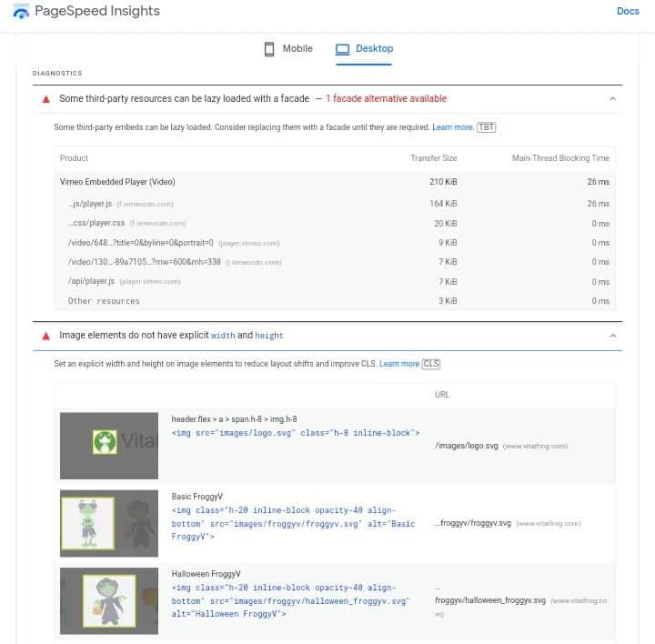Open the froggyv/halloween_froggyv.svg URL link

pos(490,600)
